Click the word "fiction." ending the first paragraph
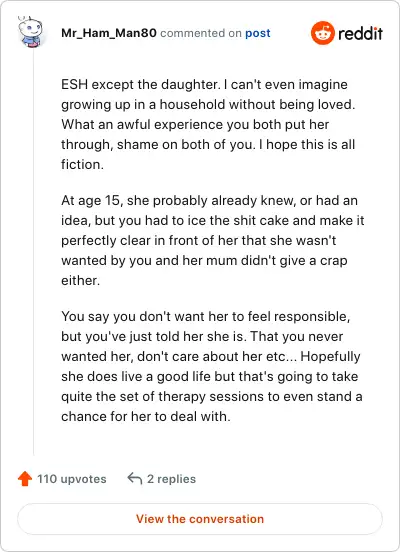 (82, 164)
